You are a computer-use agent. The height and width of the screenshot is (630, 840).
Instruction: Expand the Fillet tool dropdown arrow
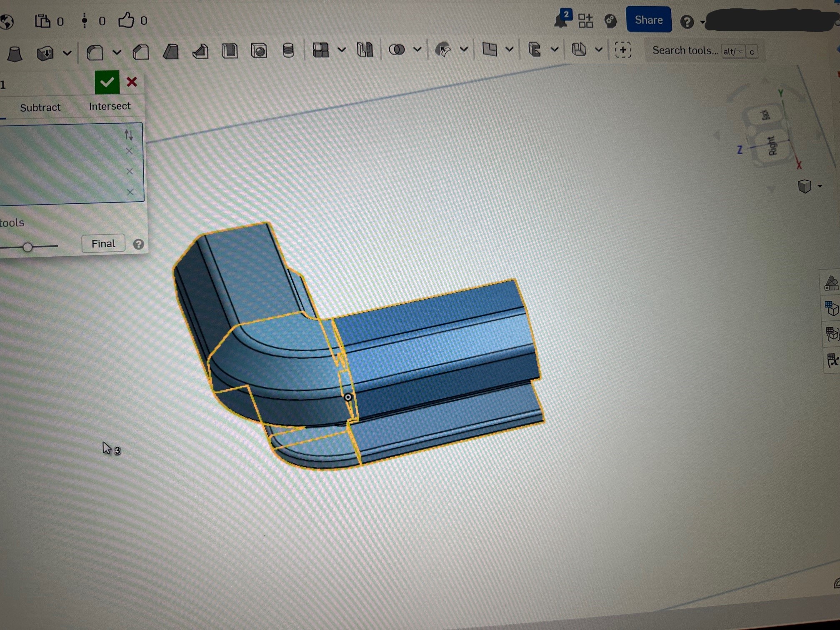[x=117, y=52]
